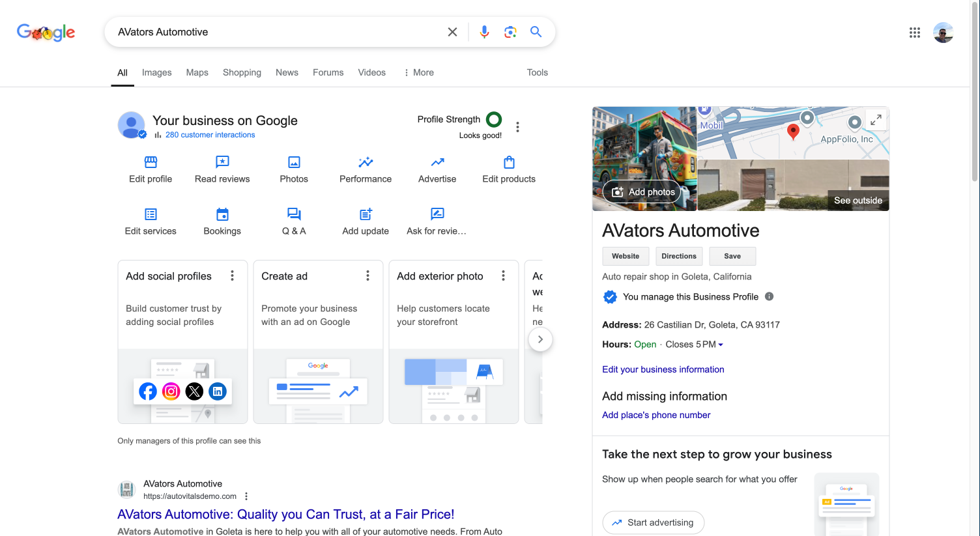This screenshot has height=536, width=980.
Task: Switch to Images tab
Action: pos(157,72)
